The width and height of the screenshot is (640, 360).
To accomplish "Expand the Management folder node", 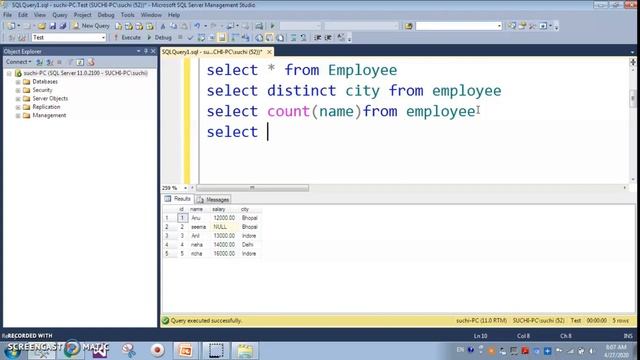I will [x=18, y=116].
